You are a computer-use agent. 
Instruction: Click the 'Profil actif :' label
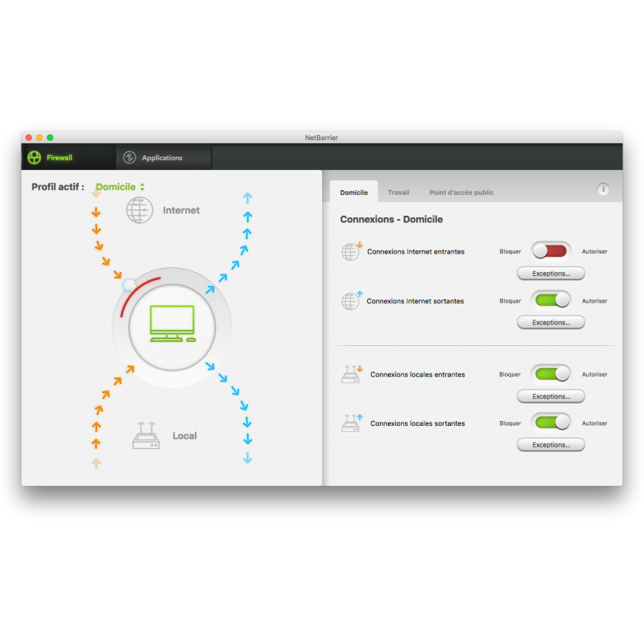tap(58, 187)
